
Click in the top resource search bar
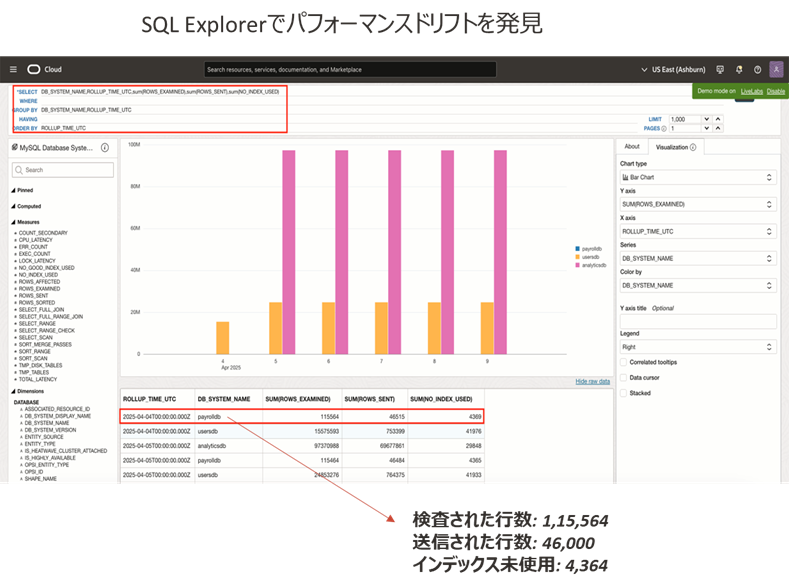350,69
